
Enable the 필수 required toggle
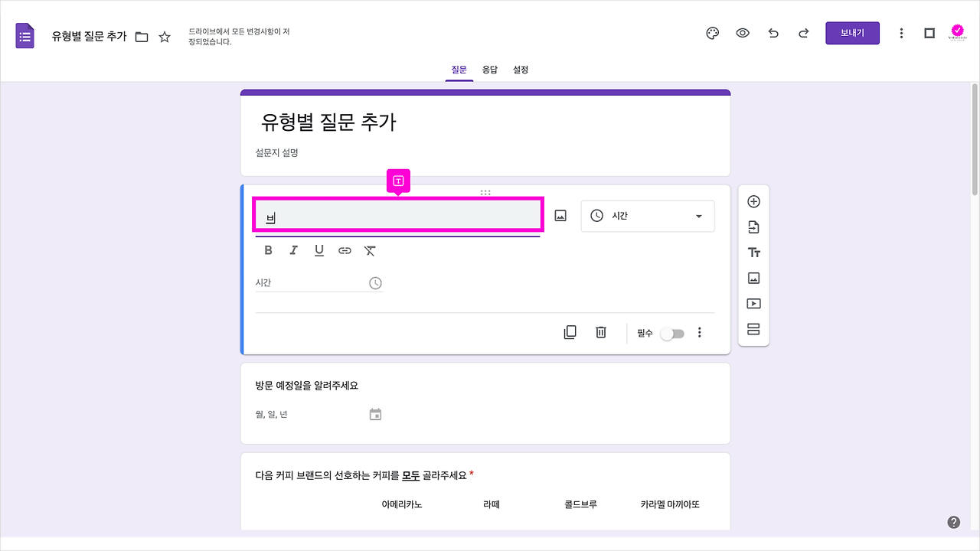click(x=673, y=334)
